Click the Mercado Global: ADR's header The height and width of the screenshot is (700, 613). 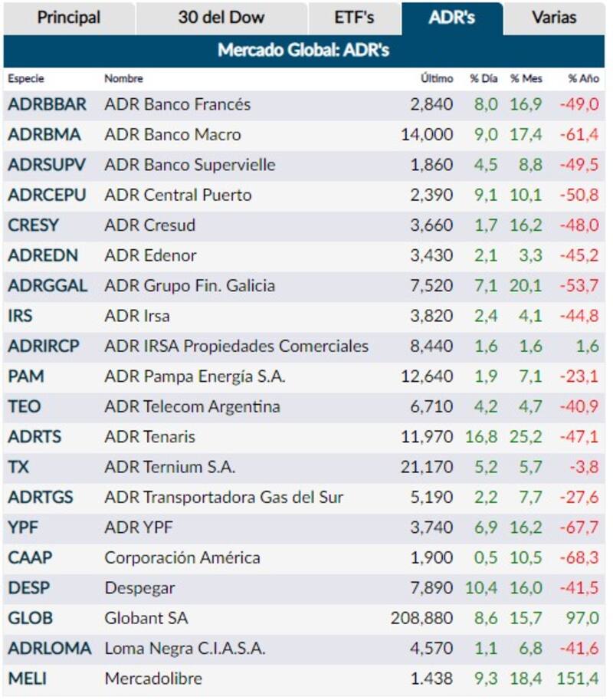pyautogui.click(x=303, y=51)
